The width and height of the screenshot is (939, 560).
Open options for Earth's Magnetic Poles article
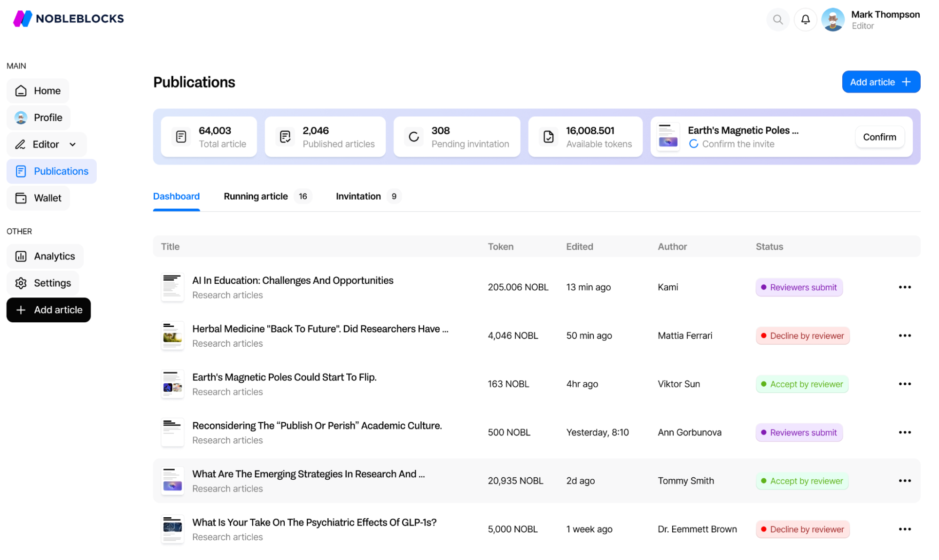coord(904,384)
